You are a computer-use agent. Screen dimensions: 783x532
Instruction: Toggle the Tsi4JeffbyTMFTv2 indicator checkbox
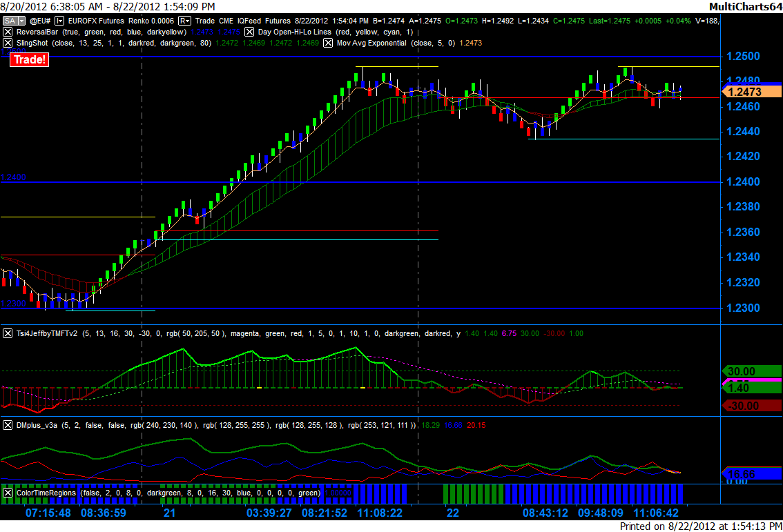[x=8, y=333]
